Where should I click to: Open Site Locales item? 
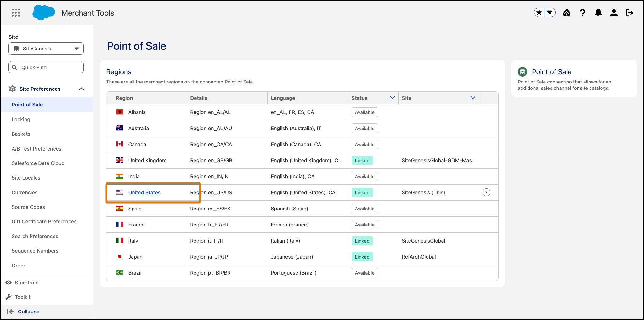[x=26, y=178]
